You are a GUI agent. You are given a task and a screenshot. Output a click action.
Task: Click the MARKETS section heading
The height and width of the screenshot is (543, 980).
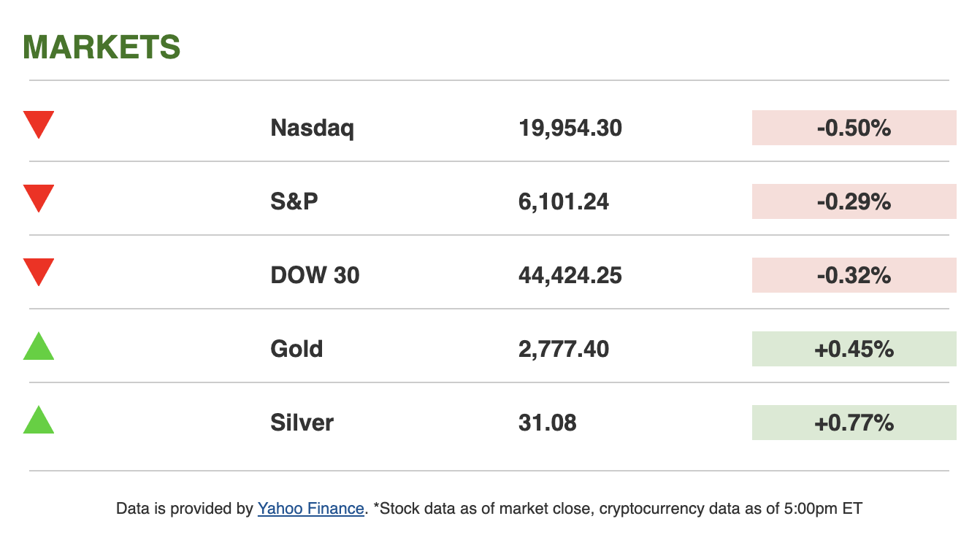point(102,47)
